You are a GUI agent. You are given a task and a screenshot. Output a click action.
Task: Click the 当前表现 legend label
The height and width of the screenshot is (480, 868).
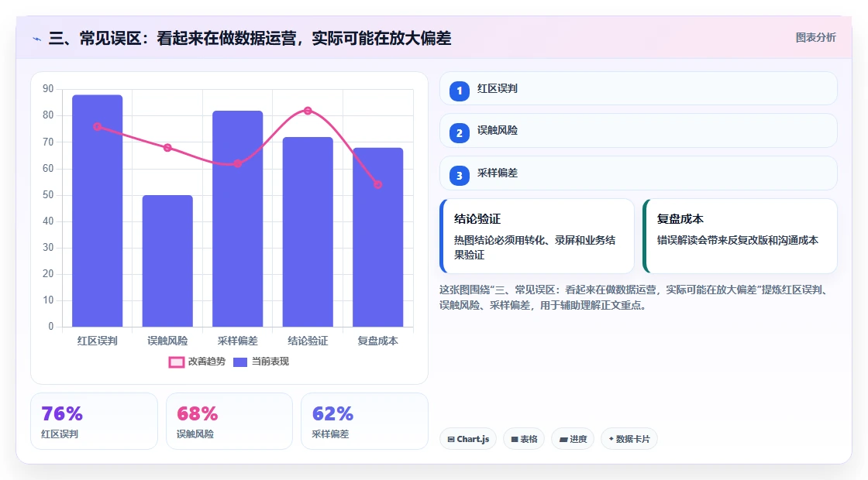point(270,362)
